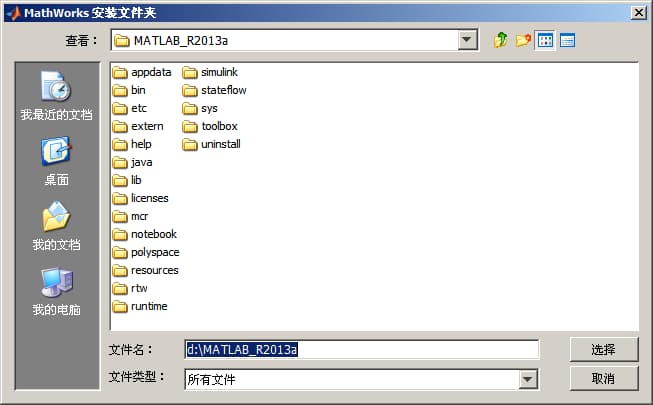Expand the 文件类型 dropdown
This screenshot has height=405, width=653.
(x=528, y=379)
